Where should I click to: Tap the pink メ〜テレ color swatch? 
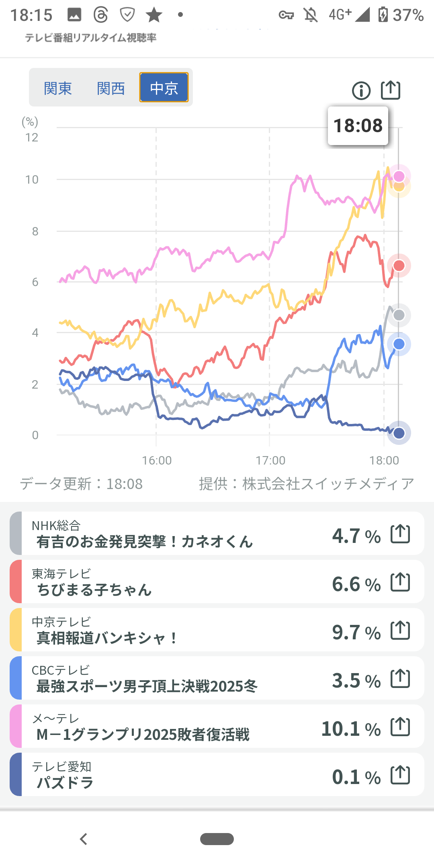click(x=16, y=726)
